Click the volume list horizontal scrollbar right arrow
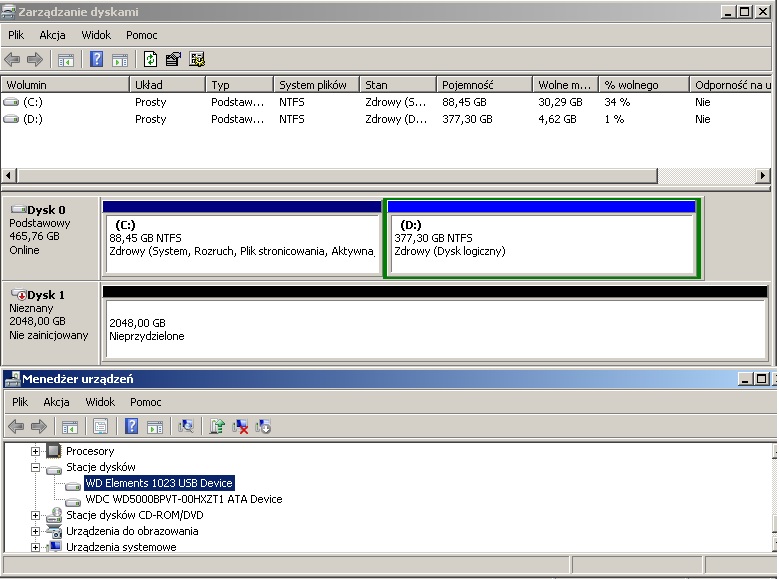779x579 pixels. click(x=763, y=176)
